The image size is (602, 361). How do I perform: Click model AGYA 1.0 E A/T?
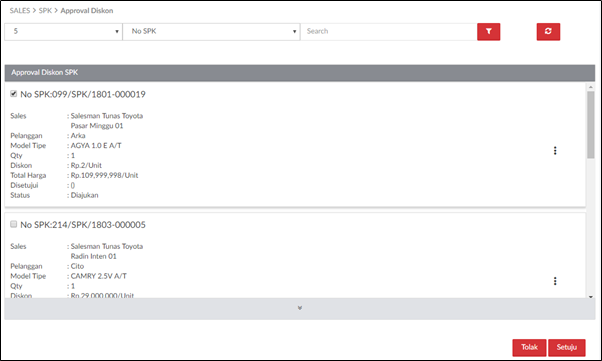tap(96, 146)
